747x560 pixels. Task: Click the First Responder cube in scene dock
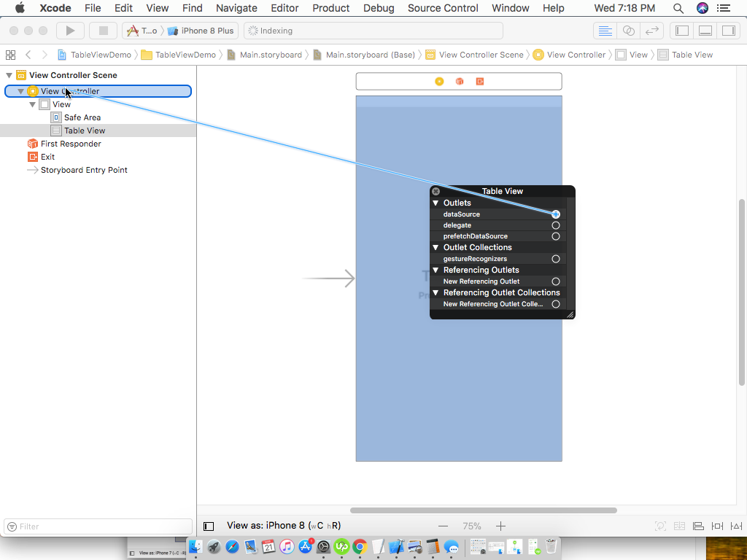click(x=460, y=82)
